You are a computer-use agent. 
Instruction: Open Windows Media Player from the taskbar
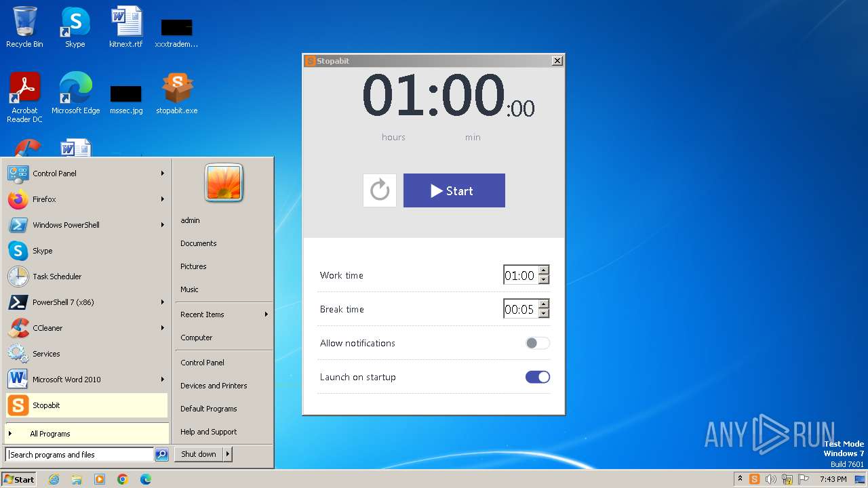pyautogui.click(x=100, y=479)
